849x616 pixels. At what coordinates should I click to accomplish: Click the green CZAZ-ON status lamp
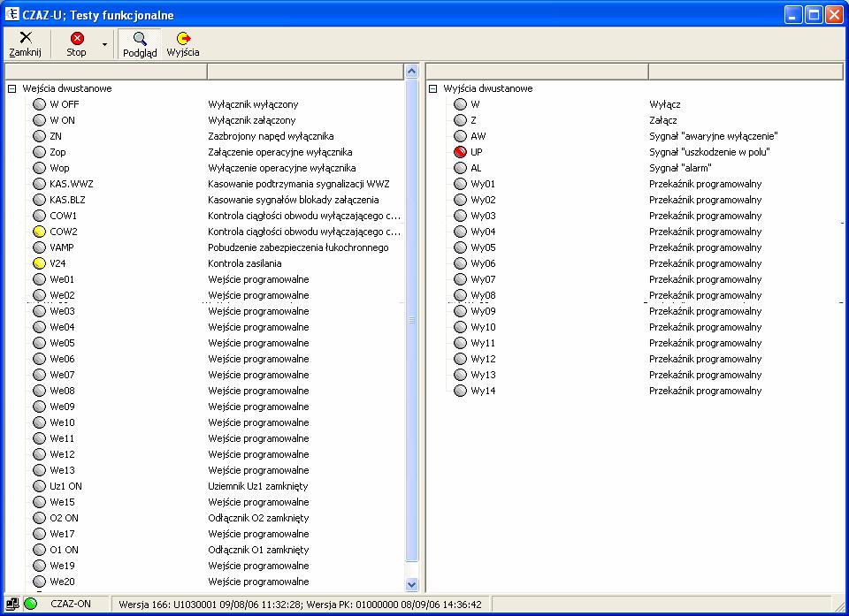pos(30,604)
